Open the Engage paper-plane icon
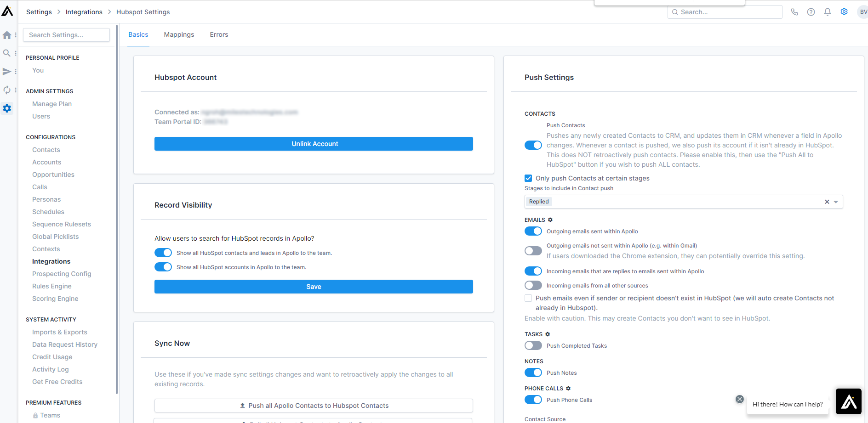868x423 pixels. 7,72
